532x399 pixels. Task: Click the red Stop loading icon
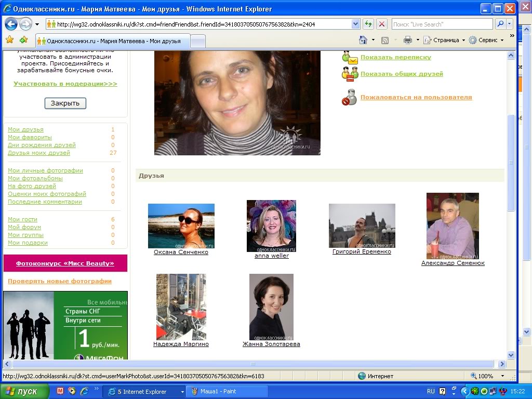(x=382, y=24)
